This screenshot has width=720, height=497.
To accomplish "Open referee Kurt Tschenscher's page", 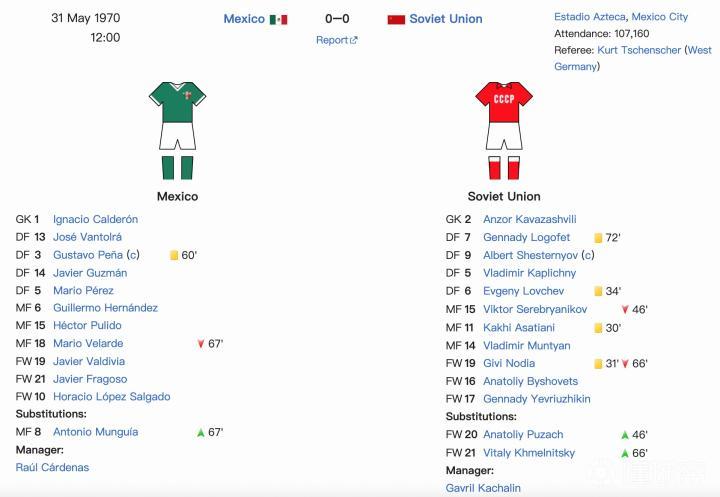I will click(639, 50).
